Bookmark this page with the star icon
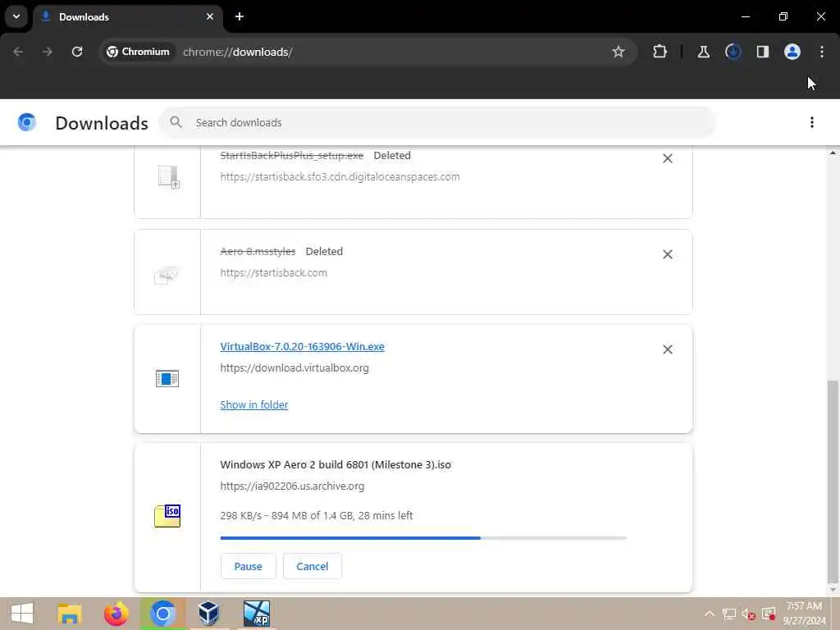The width and height of the screenshot is (840, 630). (x=619, y=52)
